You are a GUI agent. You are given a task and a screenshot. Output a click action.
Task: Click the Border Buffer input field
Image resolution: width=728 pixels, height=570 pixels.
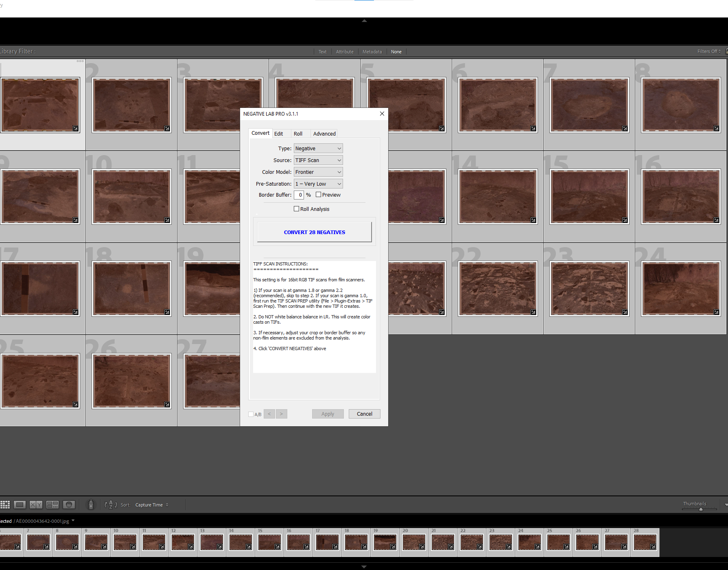[x=299, y=195]
